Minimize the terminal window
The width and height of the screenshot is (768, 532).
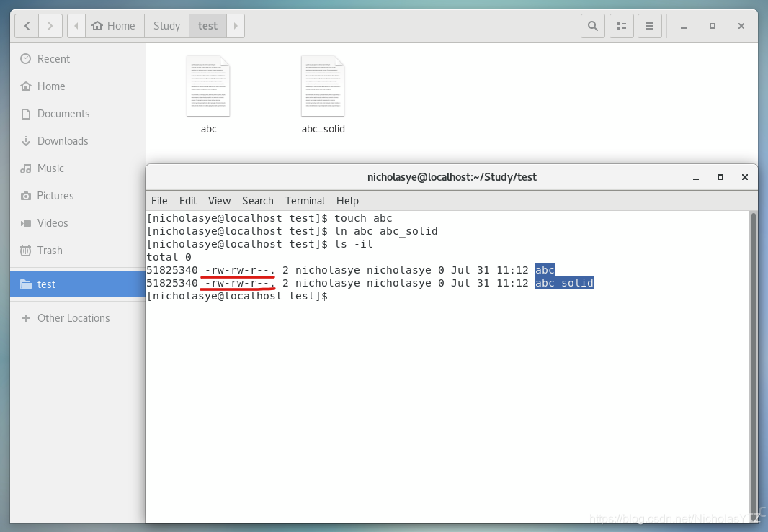[x=695, y=177]
